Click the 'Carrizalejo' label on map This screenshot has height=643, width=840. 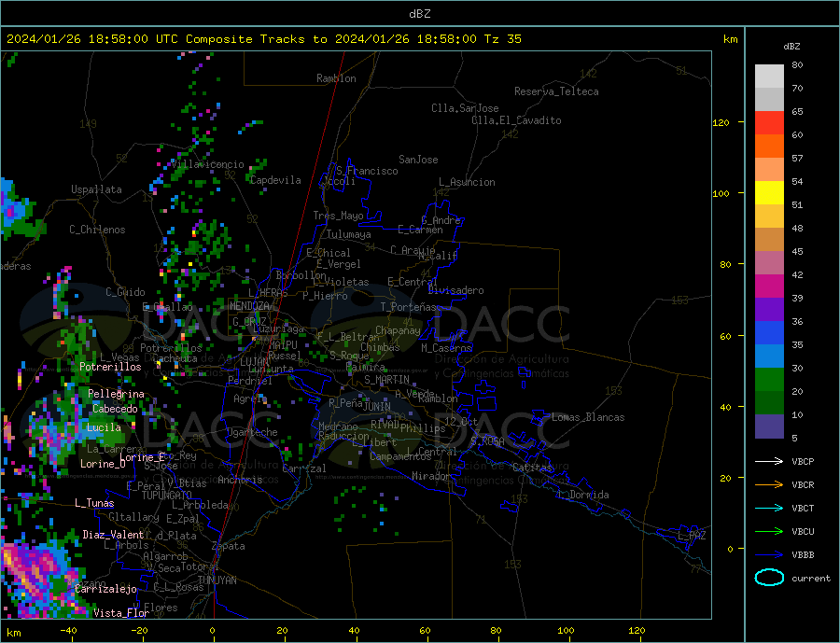(105, 589)
